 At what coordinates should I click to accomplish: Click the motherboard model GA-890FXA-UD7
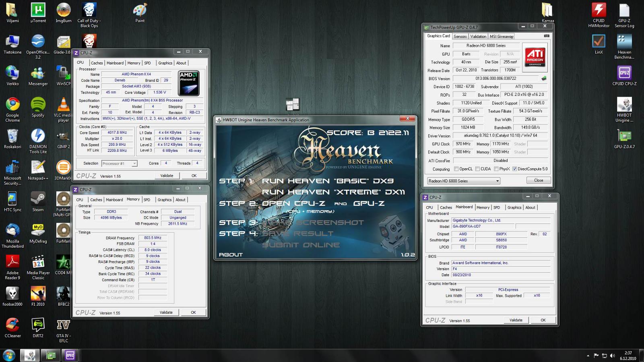pos(483,227)
